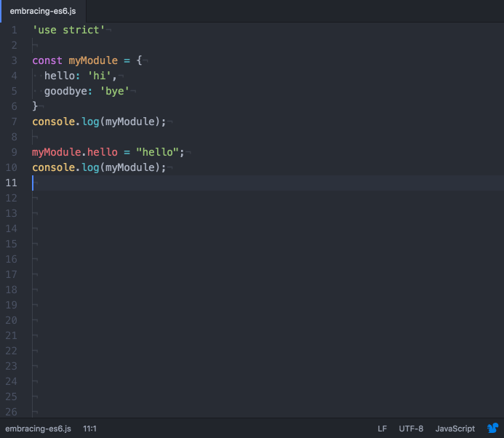Click the log method on line 7
The height and width of the screenshot is (438, 504).
tap(90, 122)
